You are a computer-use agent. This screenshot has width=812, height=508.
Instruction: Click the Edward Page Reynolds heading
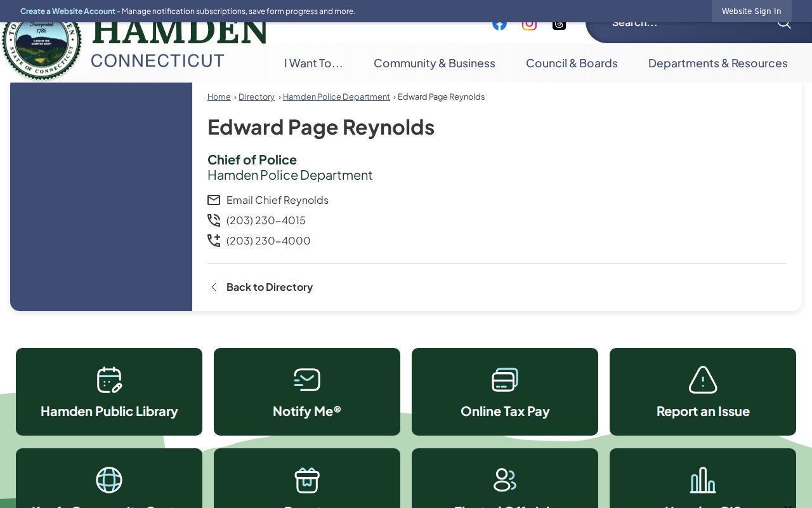click(x=321, y=127)
